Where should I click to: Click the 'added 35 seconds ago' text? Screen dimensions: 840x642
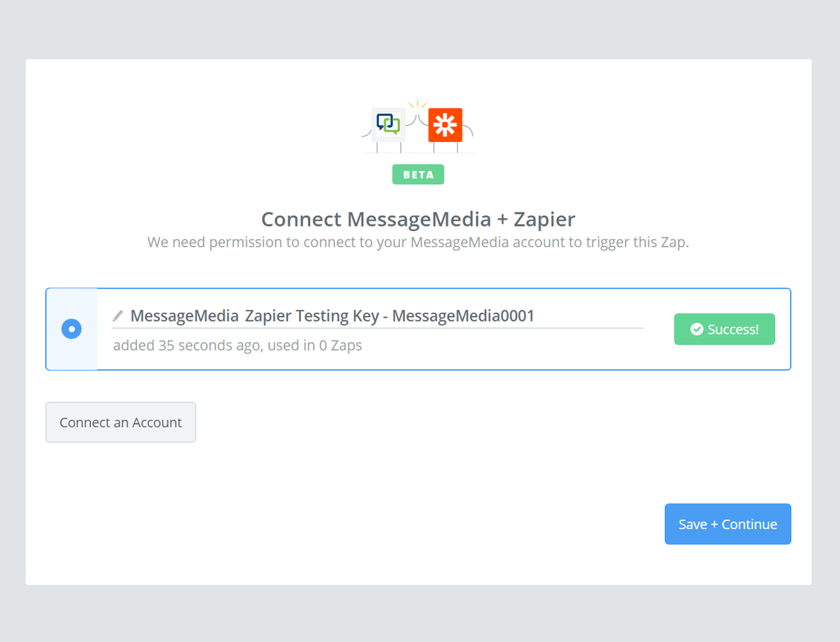(187, 345)
